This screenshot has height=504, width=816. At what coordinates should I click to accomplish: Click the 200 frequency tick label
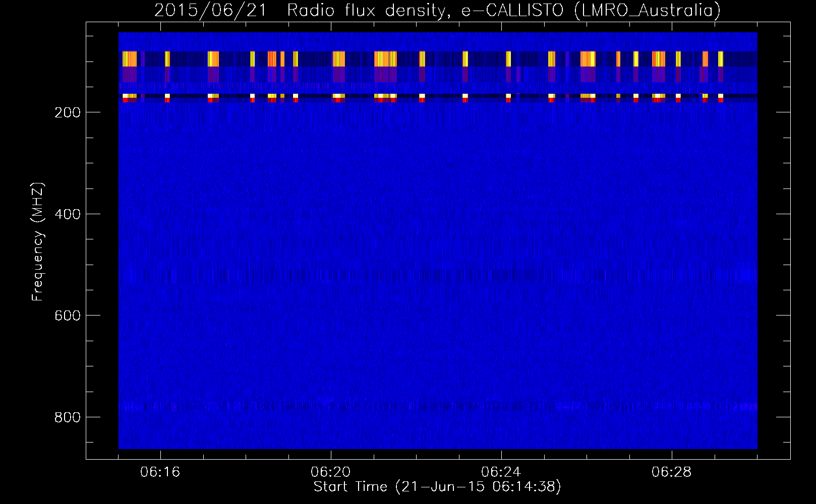click(x=68, y=112)
